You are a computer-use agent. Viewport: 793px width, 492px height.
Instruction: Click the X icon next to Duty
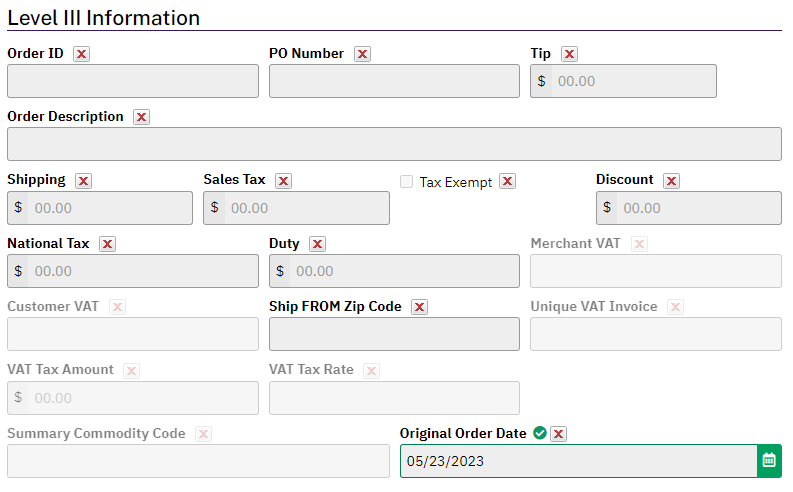point(318,244)
